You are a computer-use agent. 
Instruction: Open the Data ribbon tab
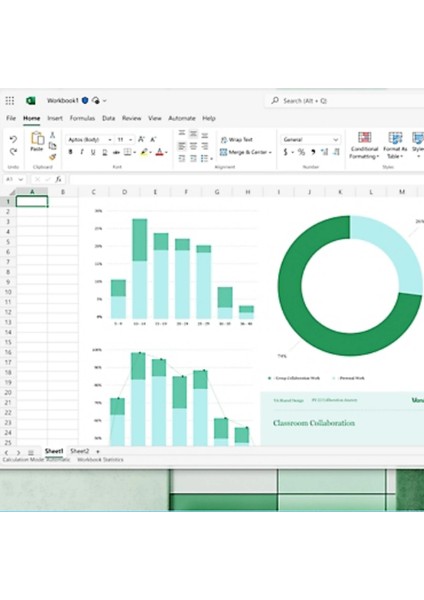pos(109,118)
